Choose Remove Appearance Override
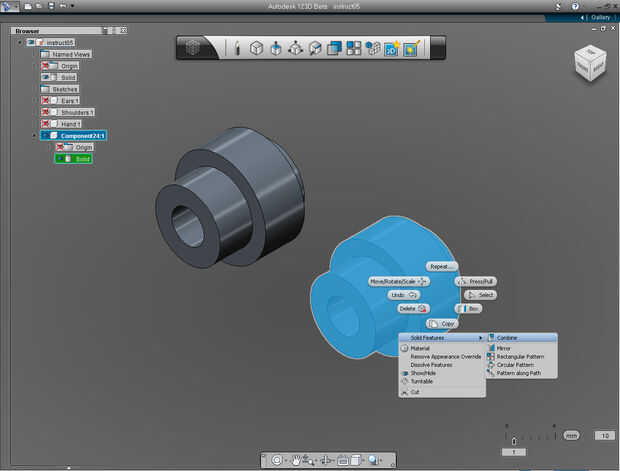Screen dimensions: 620x471 (442, 357)
